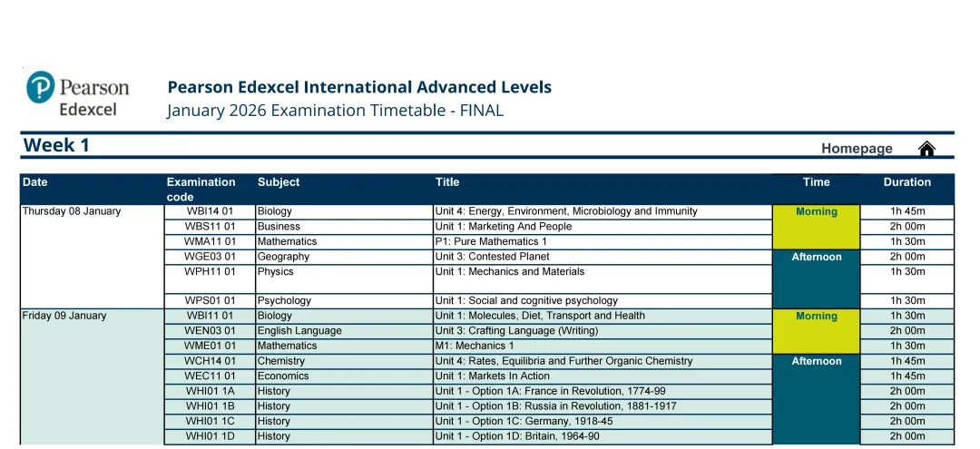Click Friday's Morning time cell

[x=817, y=331]
